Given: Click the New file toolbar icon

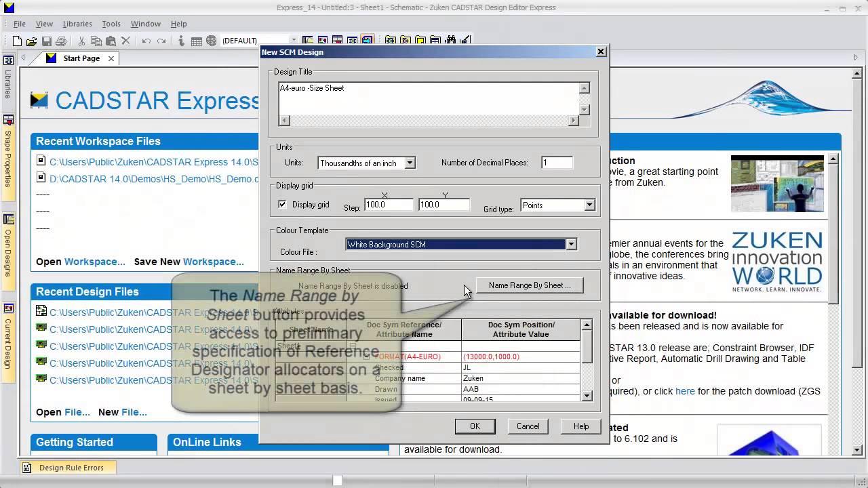Looking at the screenshot, I should (18, 41).
